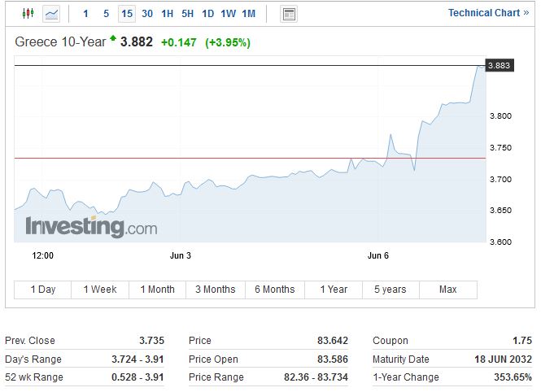Viewport: 541px width, 392px height.
Task: Open the news overlay icon in toolbar
Action: coord(289,14)
